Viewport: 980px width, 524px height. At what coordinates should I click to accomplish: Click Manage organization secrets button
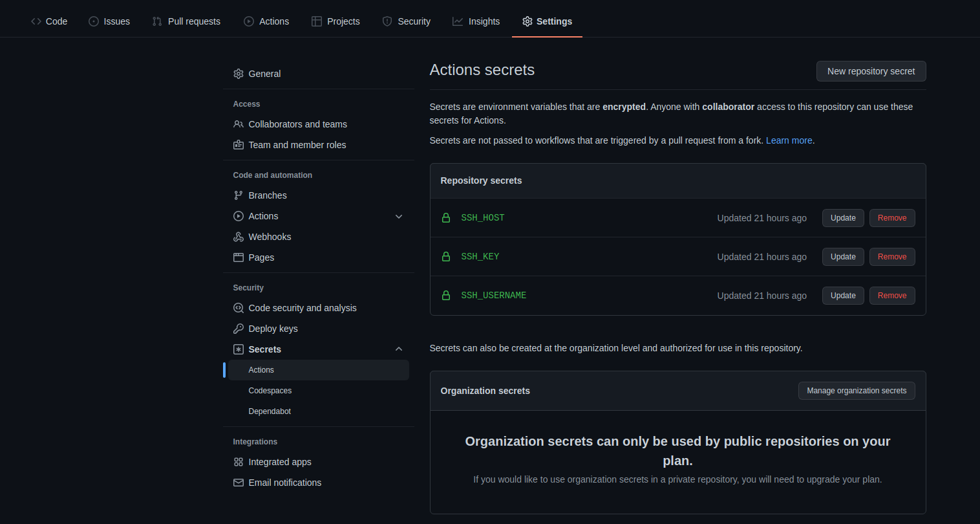click(857, 391)
